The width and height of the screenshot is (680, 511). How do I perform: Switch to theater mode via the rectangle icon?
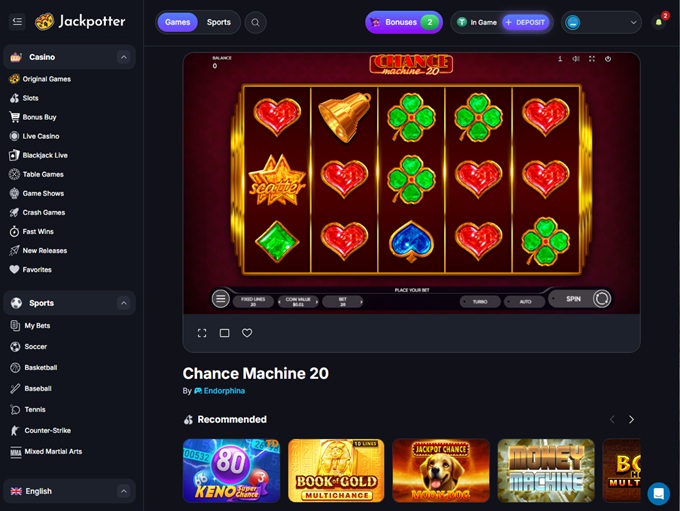point(225,333)
